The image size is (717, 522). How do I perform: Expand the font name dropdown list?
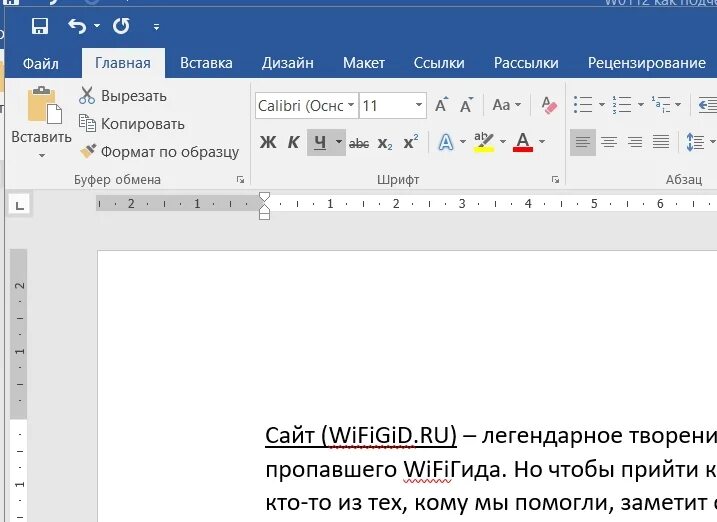coord(351,105)
